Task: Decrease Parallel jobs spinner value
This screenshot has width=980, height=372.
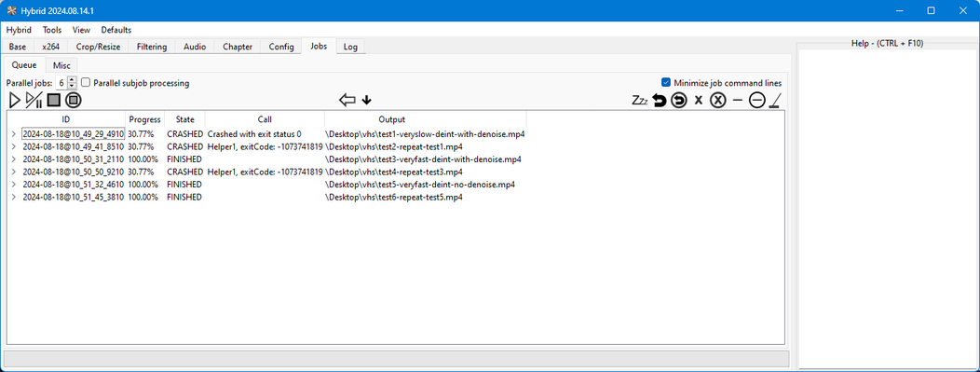Action: tap(72, 86)
